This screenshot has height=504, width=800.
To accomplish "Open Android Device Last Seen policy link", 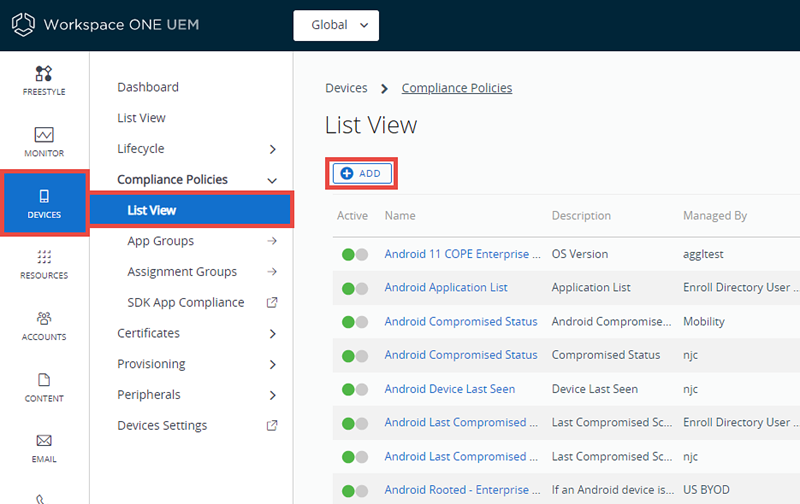I will 449,389.
